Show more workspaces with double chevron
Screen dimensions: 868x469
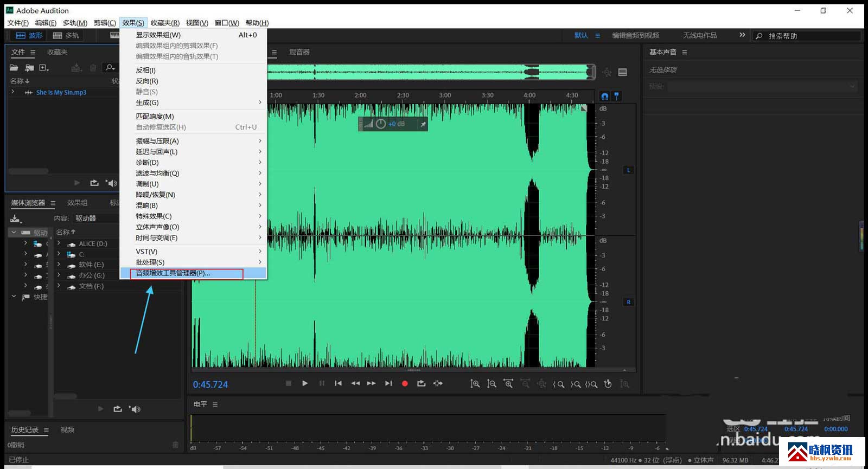pyautogui.click(x=742, y=35)
